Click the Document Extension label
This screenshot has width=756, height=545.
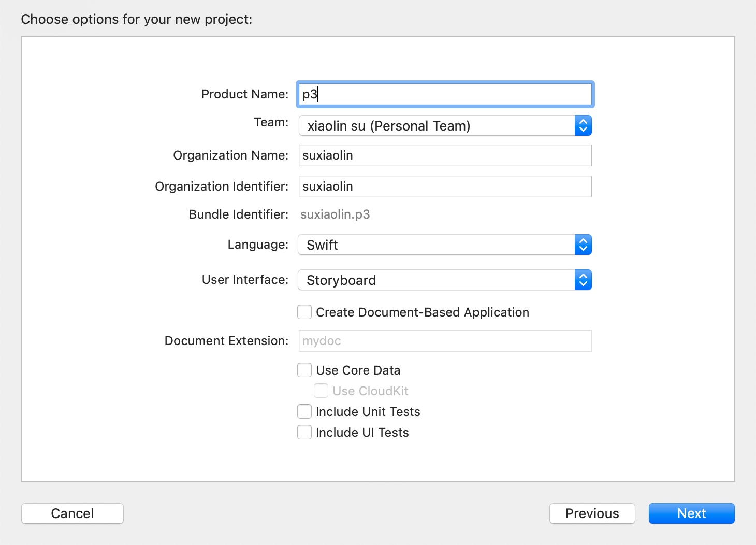click(226, 341)
